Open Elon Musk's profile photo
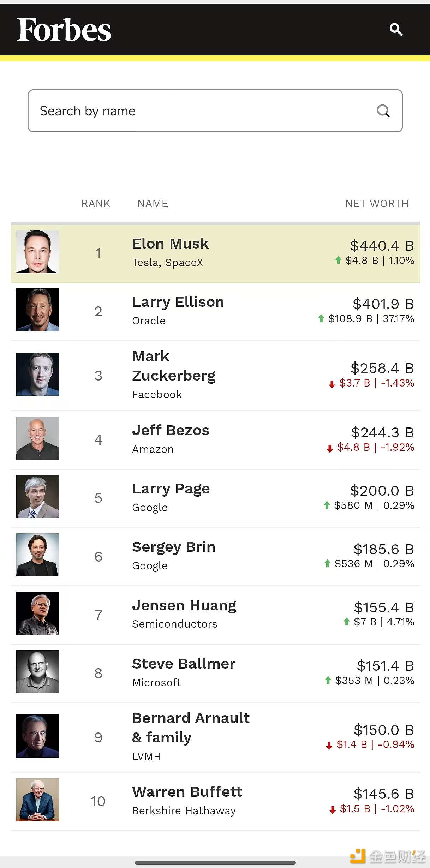The image size is (430, 868). 38,252
